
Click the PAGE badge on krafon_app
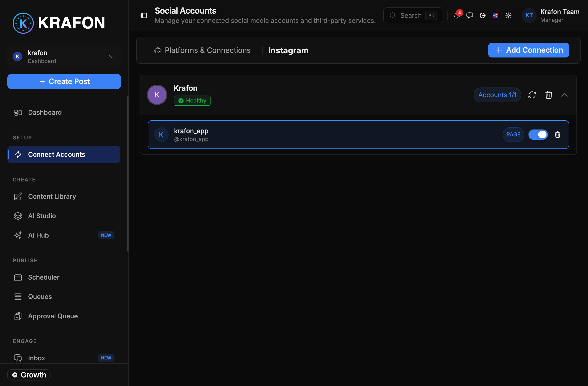513,135
